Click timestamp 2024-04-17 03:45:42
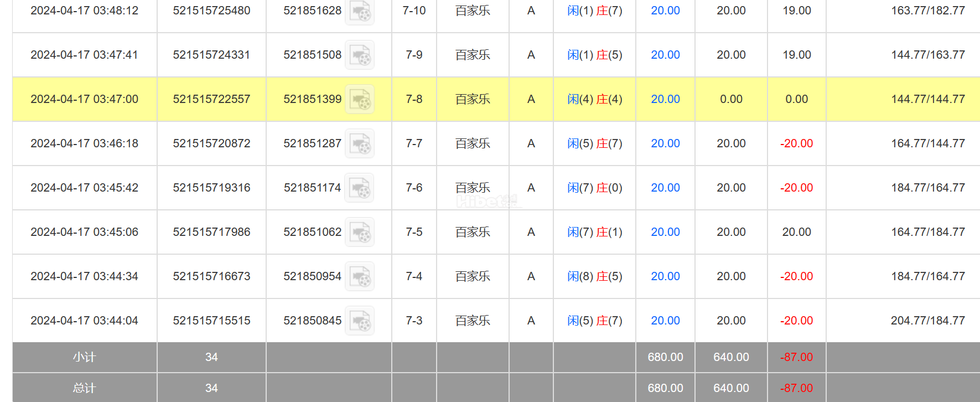The width and height of the screenshot is (980, 402). pos(84,188)
